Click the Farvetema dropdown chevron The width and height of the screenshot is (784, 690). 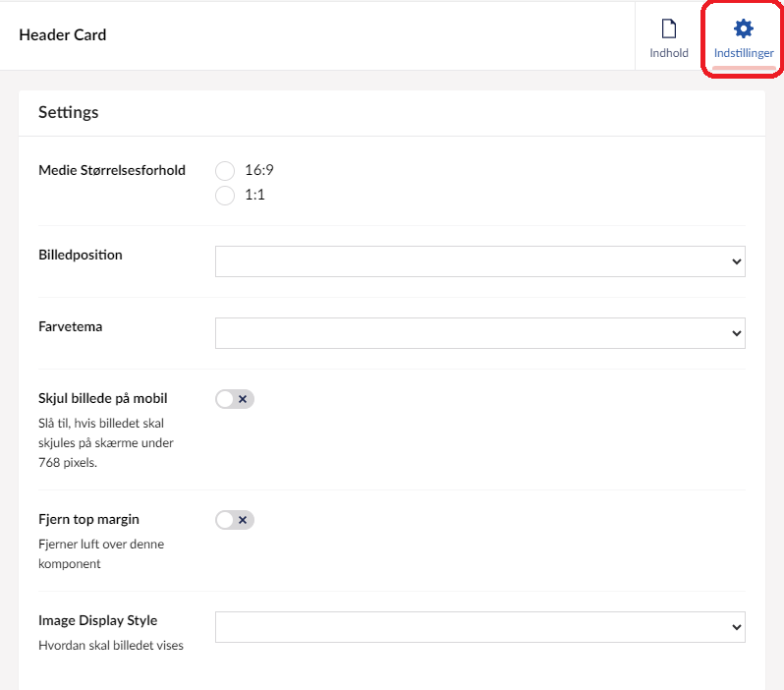point(737,333)
